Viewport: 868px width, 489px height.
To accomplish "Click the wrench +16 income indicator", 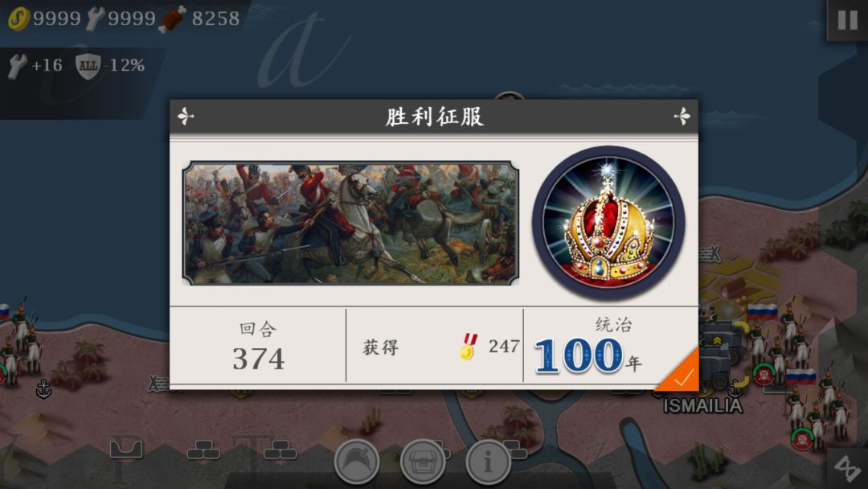I will click(35, 66).
